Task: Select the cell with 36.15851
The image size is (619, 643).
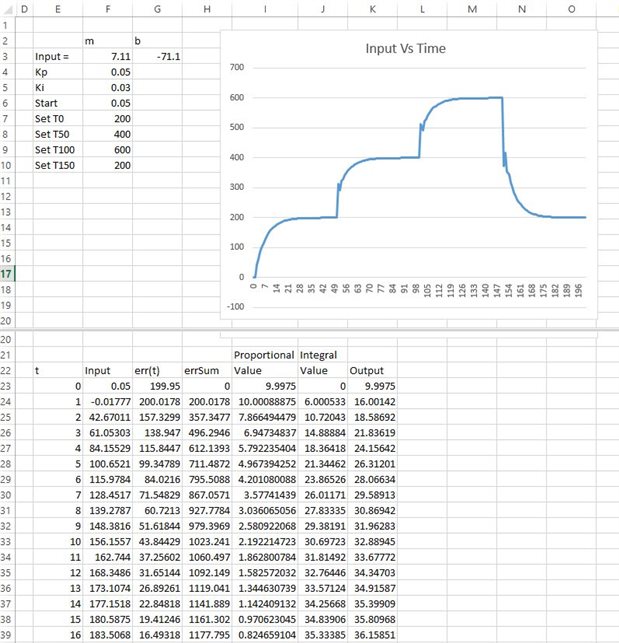Action: 372,635
